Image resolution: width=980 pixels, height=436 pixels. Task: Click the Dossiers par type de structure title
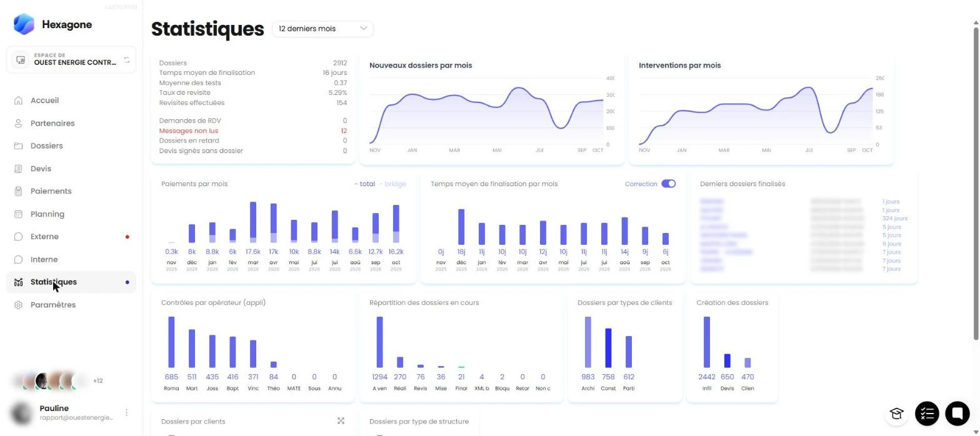click(x=419, y=421)
